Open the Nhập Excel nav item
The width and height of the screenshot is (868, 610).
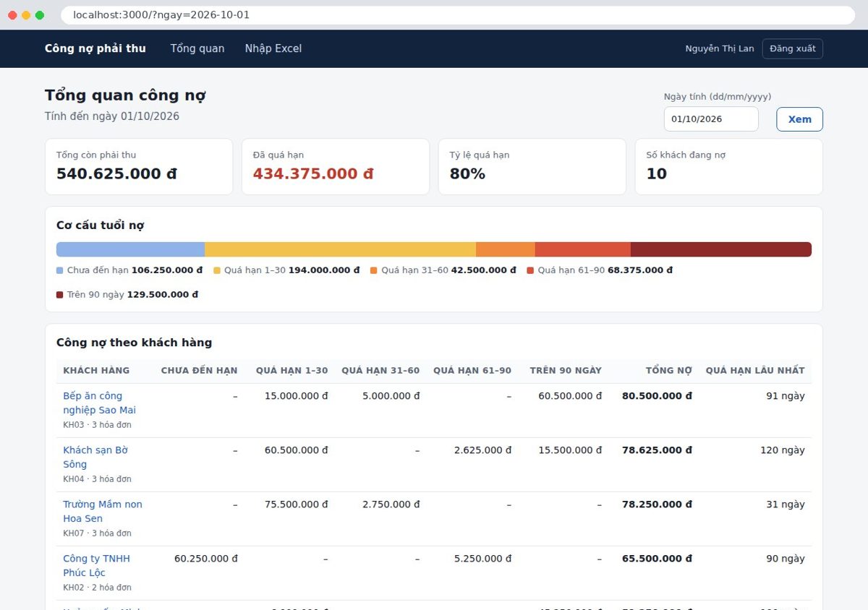pyautogui.click(x=273, y=48)
